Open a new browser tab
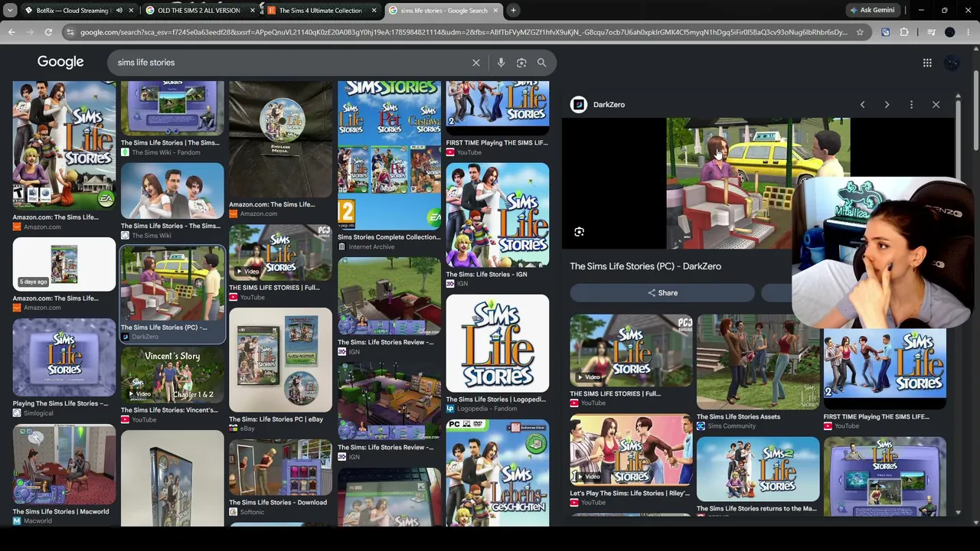 (514, 10)
